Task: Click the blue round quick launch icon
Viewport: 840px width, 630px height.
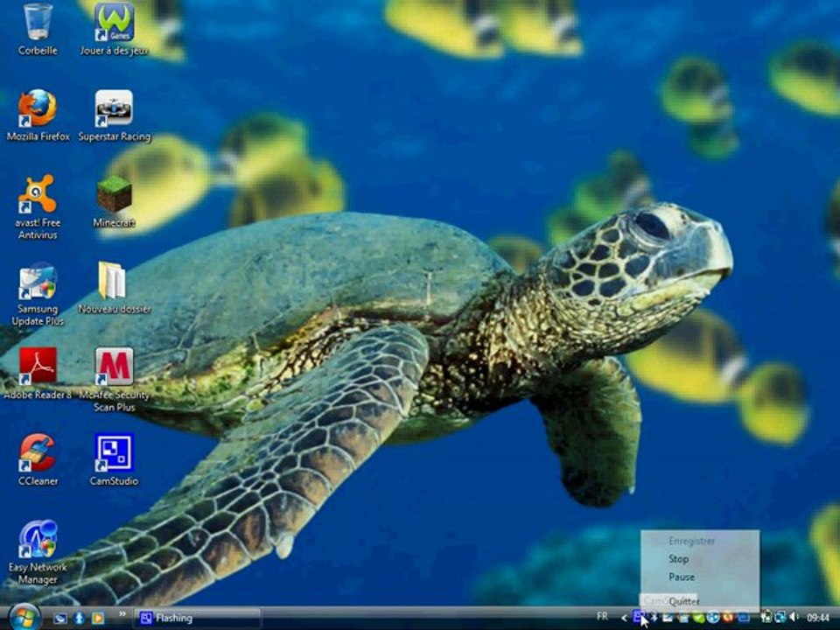Action: point(79,618)
